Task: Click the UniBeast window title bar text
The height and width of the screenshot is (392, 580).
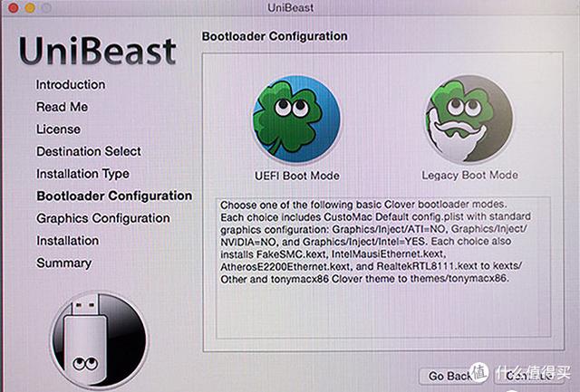Action: (290, 7)
